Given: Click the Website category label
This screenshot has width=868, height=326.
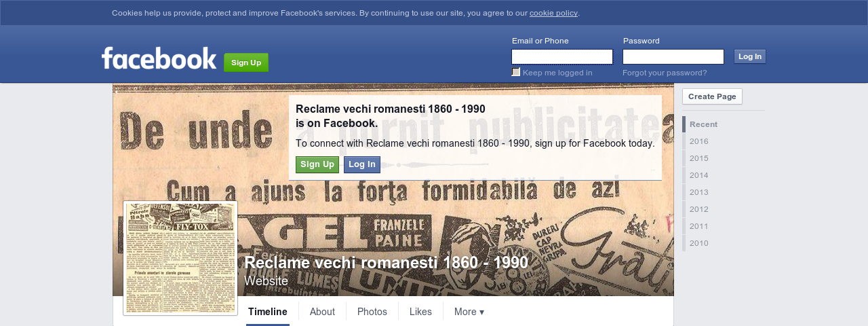Looking at the screenshot, I should (x=266, y=281).
